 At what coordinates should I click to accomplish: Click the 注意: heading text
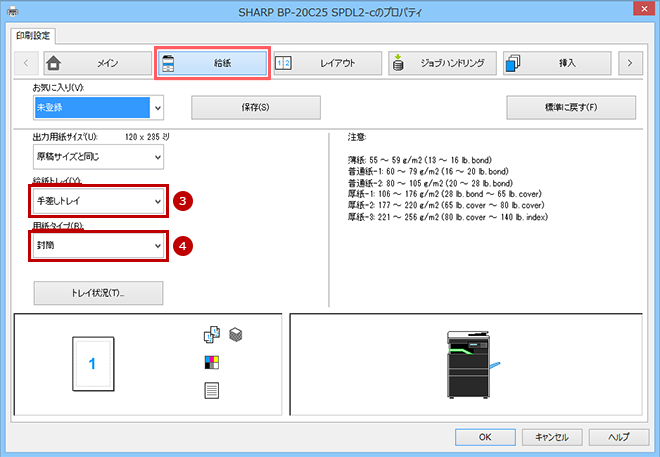pyautogui.click(x=357, y=137)
